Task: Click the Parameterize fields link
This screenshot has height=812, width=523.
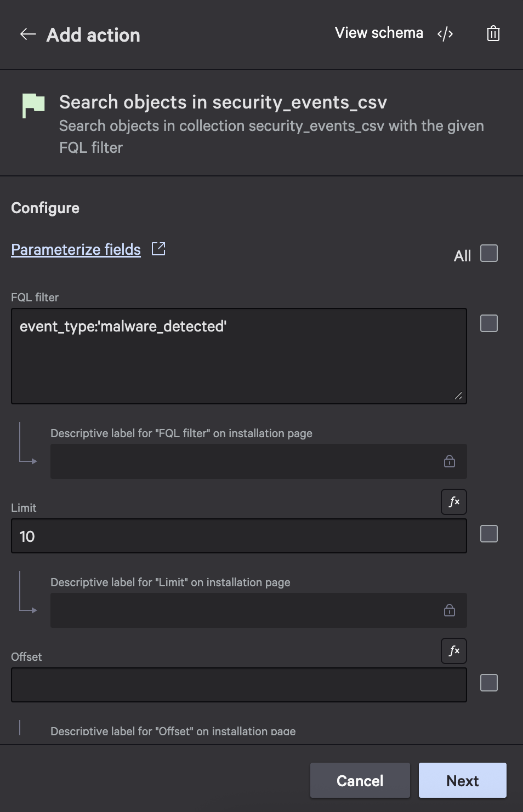Action: (x=76, y=249)
